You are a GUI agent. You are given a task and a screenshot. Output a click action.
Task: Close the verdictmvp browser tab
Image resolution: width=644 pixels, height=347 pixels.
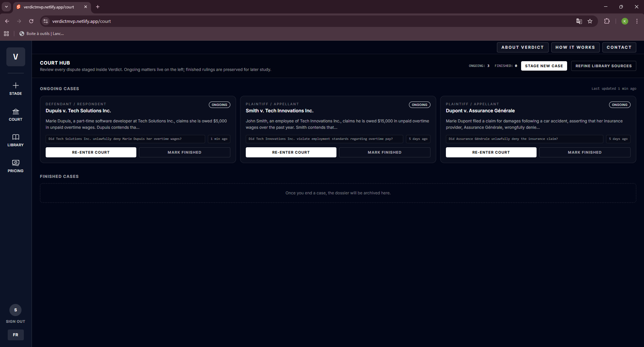pyautogui.click(x=86, y=7)
